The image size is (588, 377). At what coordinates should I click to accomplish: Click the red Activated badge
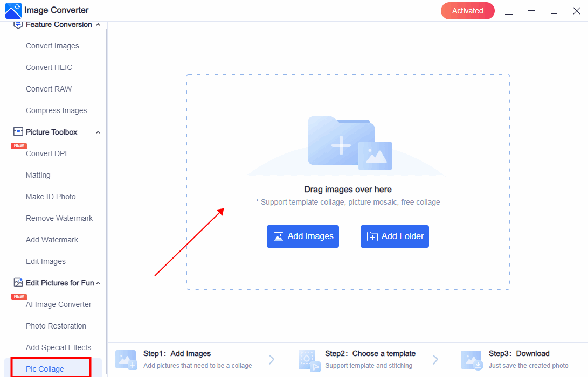tap(467, 11)
